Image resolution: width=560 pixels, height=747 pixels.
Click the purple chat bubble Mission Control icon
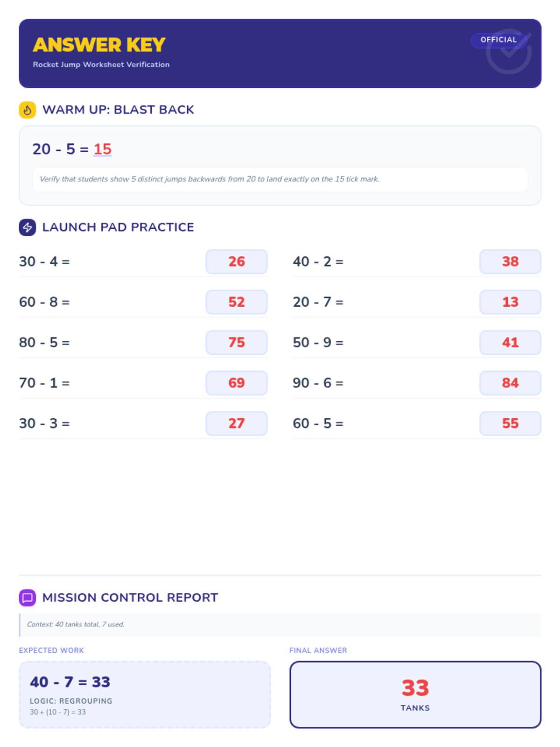[28, 598]
